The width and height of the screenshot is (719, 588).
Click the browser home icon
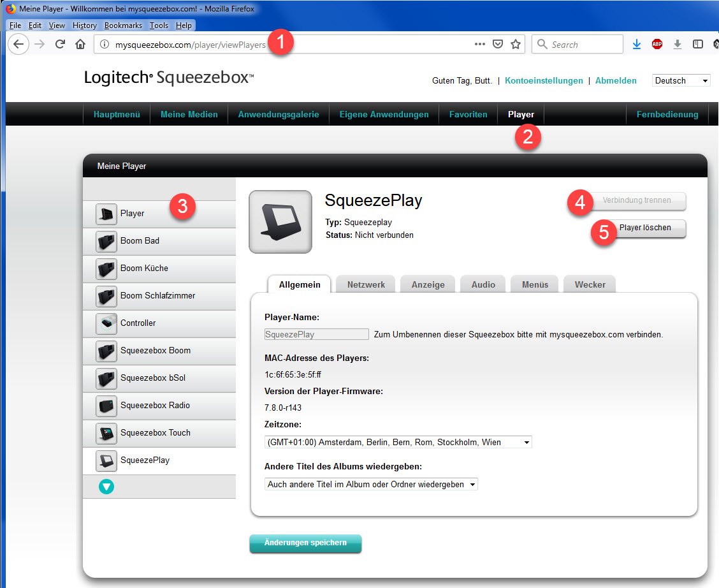(x=80, y=44)
